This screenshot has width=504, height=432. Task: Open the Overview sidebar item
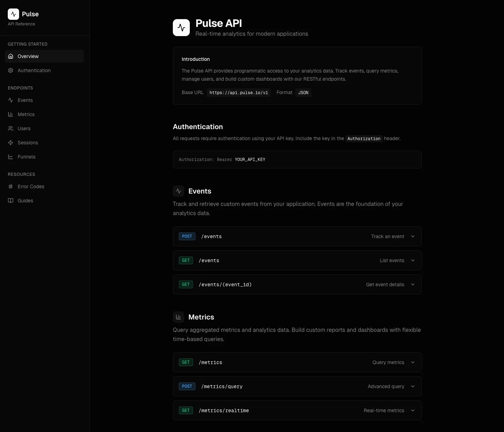coord(44,56)
